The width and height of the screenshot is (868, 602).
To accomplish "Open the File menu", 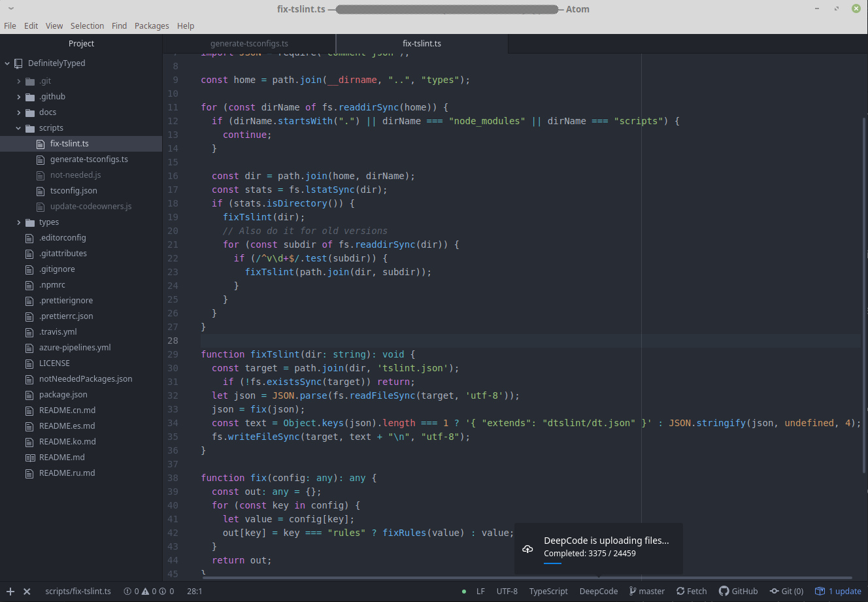I will tap(10, 25).
